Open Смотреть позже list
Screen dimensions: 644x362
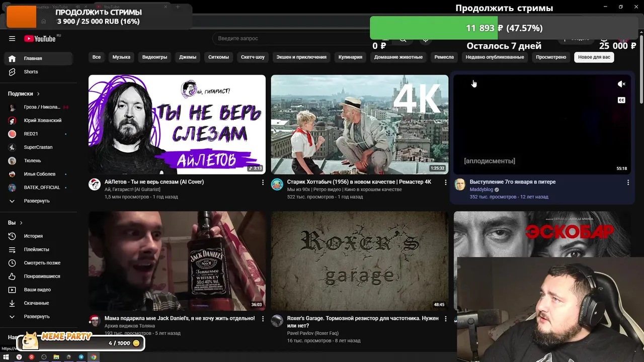tap(38, 262)
